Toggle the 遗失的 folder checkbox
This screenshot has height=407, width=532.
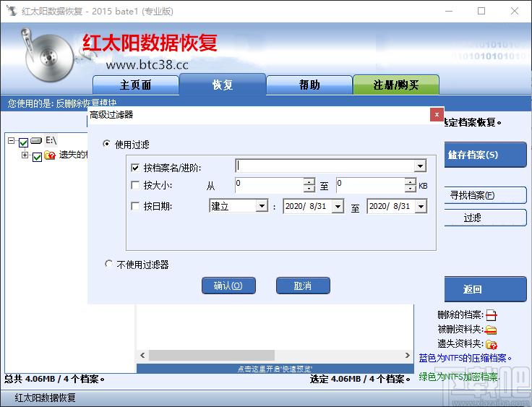(37, 156)
